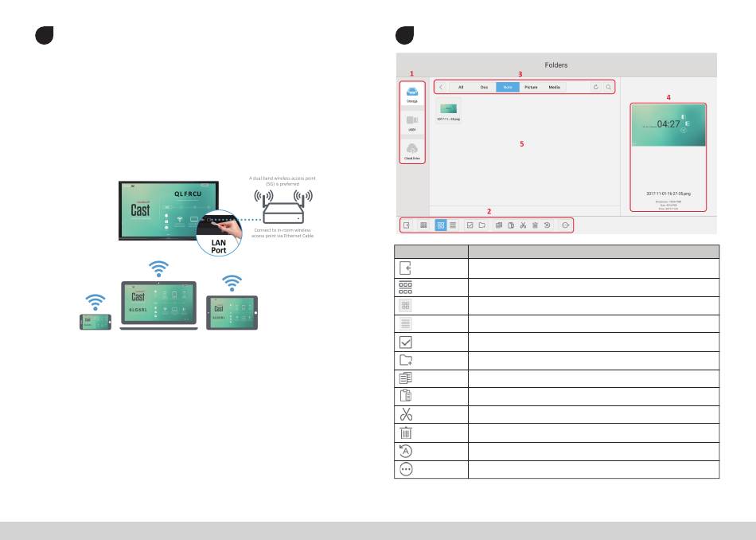
Task: Click the 2017-11-01-16-27-05.png filename in preview
Action: point(668,194)
